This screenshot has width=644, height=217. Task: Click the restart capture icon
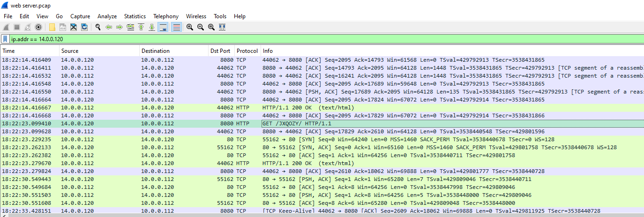coord(28,27)
